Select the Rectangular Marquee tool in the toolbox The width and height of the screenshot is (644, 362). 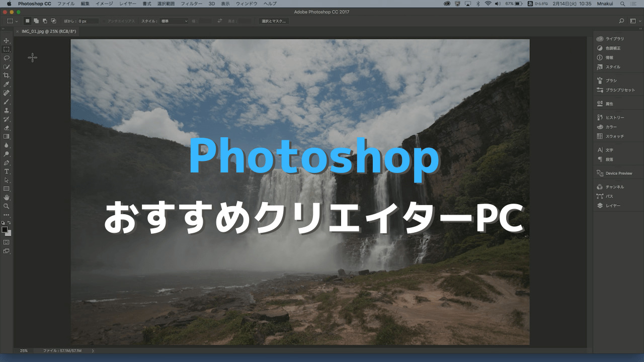7,49
